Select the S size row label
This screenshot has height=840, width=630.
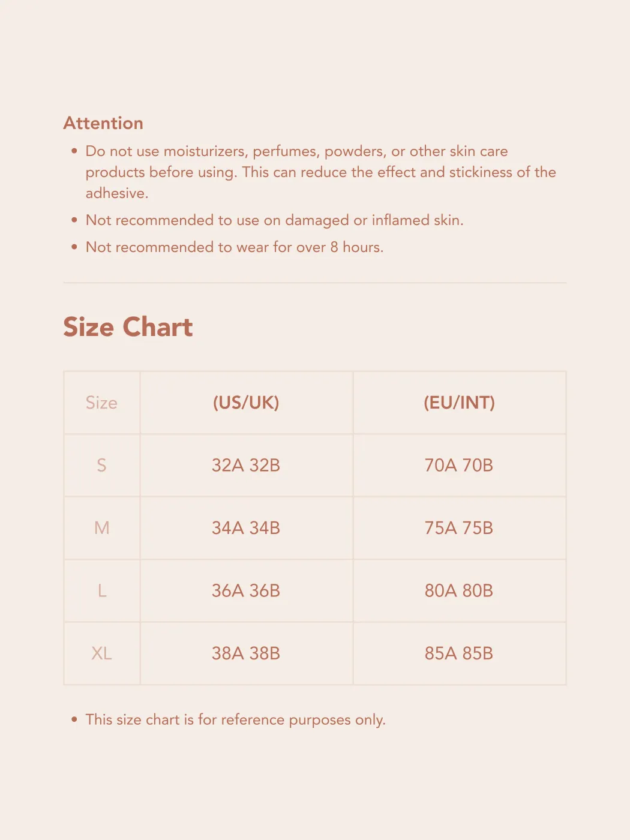[x=101, y=466]
